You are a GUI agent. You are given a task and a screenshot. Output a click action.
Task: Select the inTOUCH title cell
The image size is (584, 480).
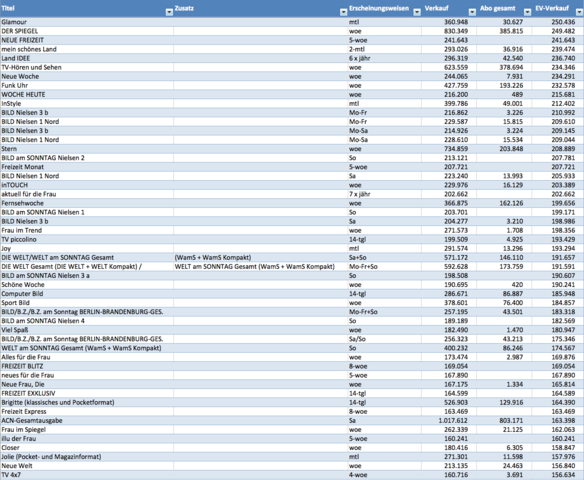(87, 185)
